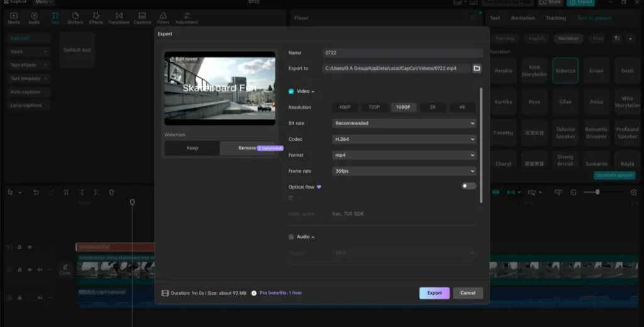Open Stickers panel in the top toolbar
Viewport: 644px width, 327px height.
click(x=75, y=18)
